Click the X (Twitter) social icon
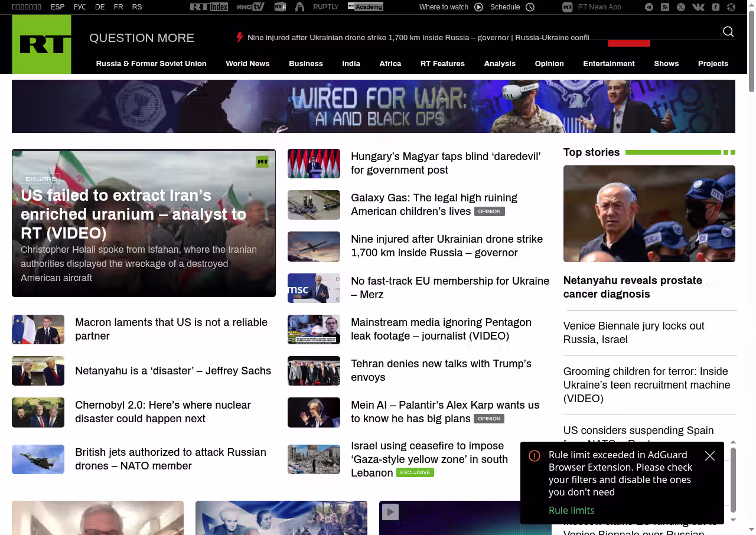This screenshot has width=756, height=535. [x=681, y=7]
